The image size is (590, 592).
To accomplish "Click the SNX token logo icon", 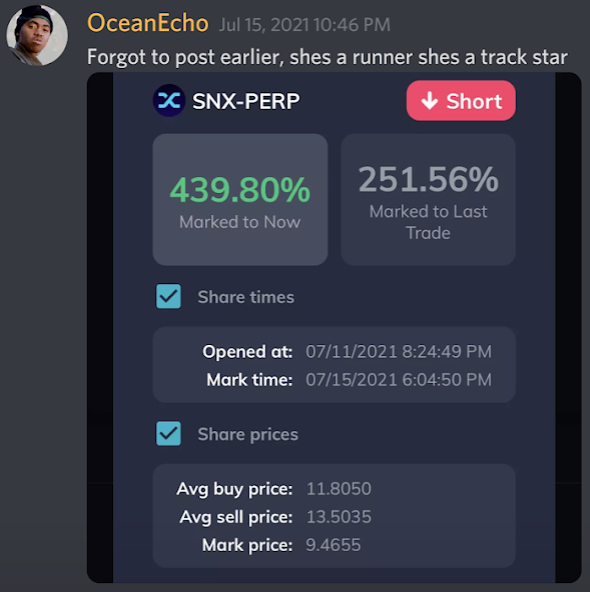I will tap(169, 100).
